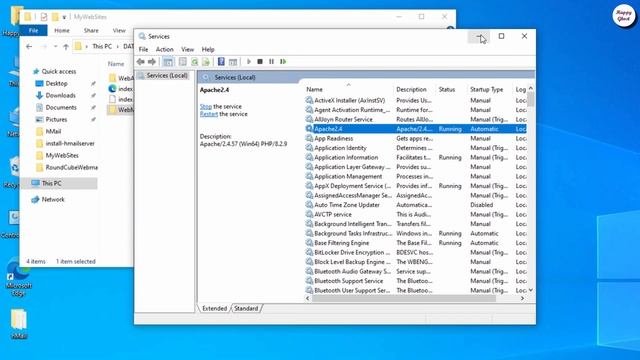Viewport: 640px width, 360px height.
Task: Open View tab in Explorer window
Action: click(119, 31)
